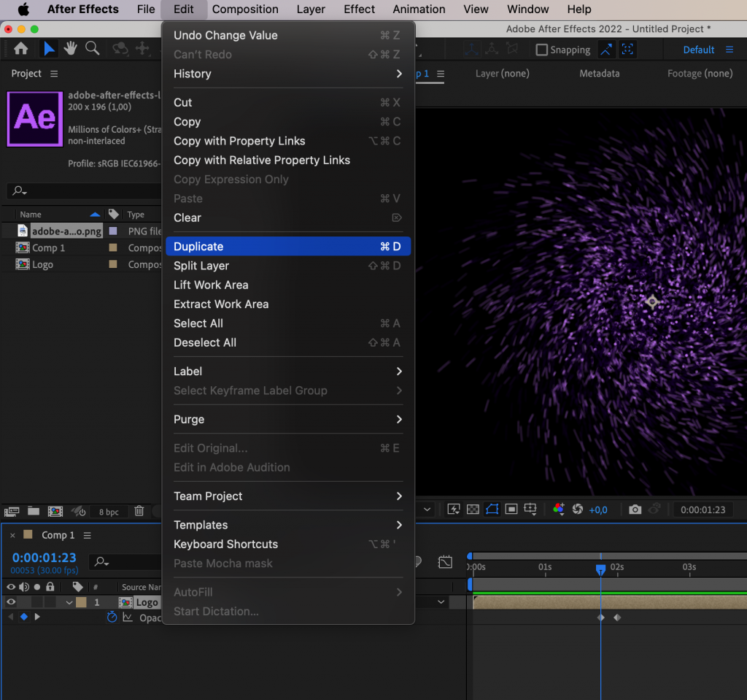Image resolution: width=747 pixels, height=700 pixels.
Task: Select the Hand tool
Action: [69, 49]
